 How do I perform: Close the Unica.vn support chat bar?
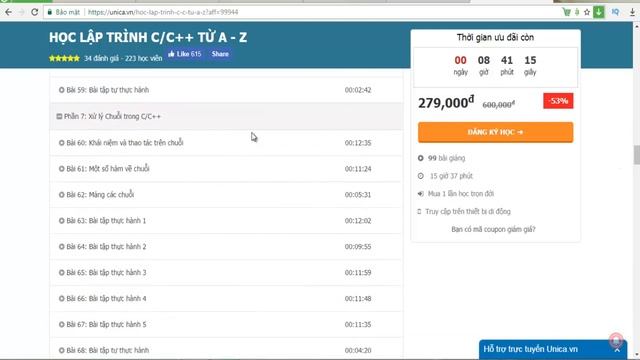617,350
